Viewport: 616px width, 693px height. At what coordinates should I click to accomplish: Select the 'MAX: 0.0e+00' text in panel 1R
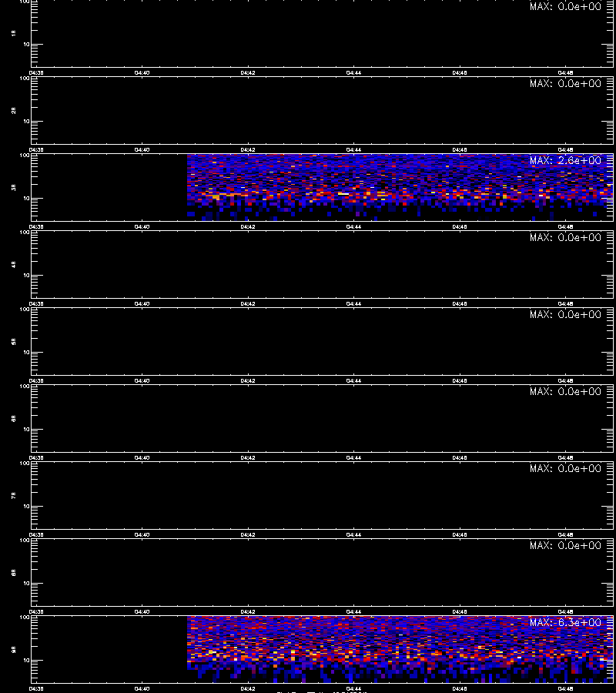565,6
